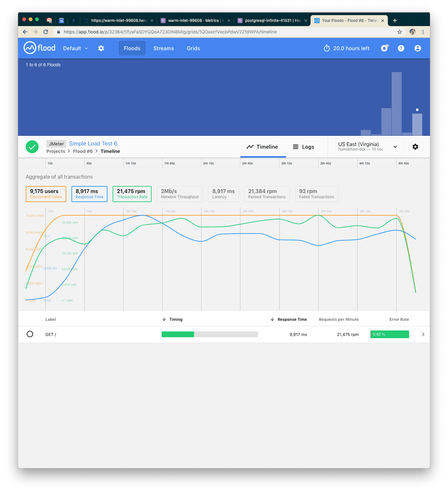Viewport: 448px width, 492px height.
Task: Expand the Default project dropdown
Action: [x=75, y=48]
